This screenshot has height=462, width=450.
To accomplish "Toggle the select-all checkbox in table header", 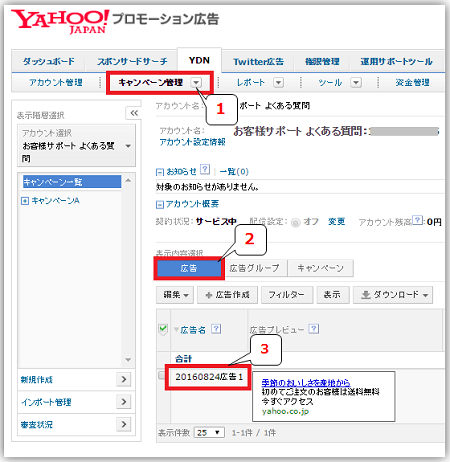I will click(163, 329).
